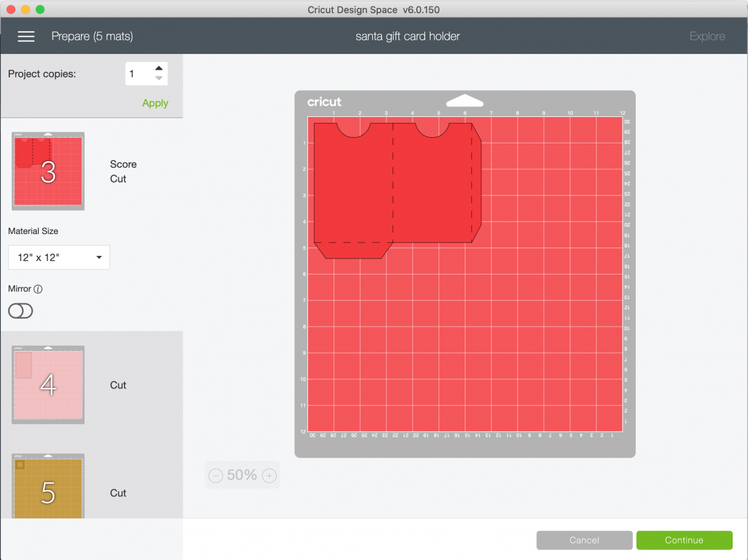Click the Cut label beside mat 4

[118, 385]
